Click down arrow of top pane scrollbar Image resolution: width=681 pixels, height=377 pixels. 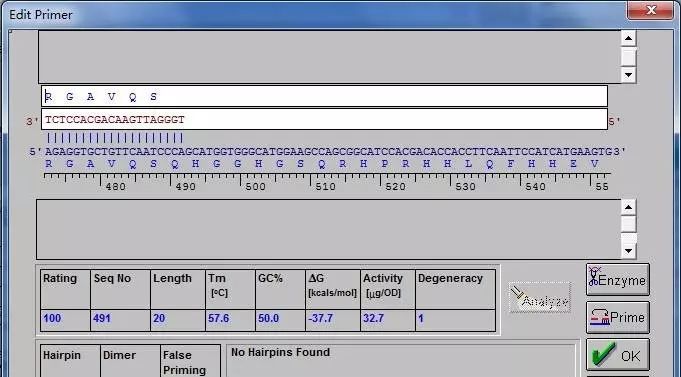point(628,75)
